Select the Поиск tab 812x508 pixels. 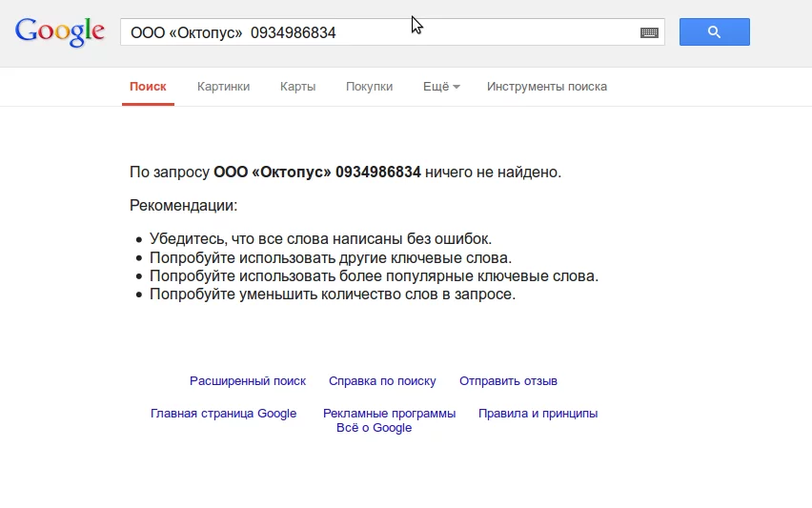click(x=148, y=87)
